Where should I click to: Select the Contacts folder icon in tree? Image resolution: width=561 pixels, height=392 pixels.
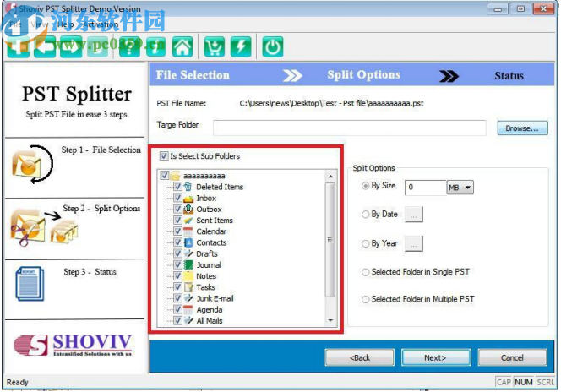click(x=188, y=242)
